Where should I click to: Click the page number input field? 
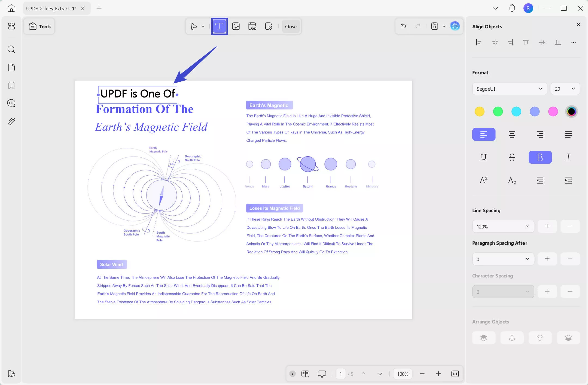340,374
